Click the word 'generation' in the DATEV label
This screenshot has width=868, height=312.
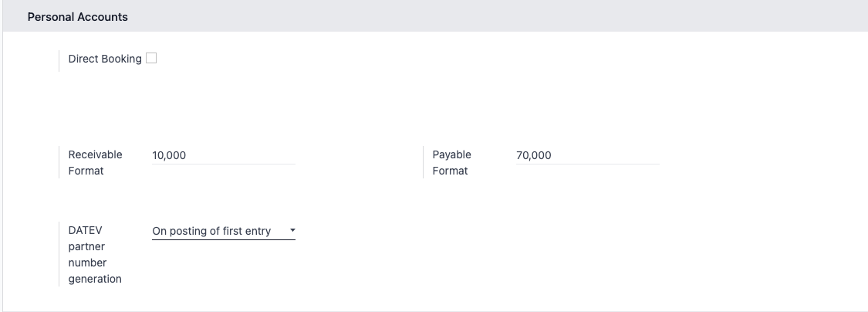click(x=95, y=279)
